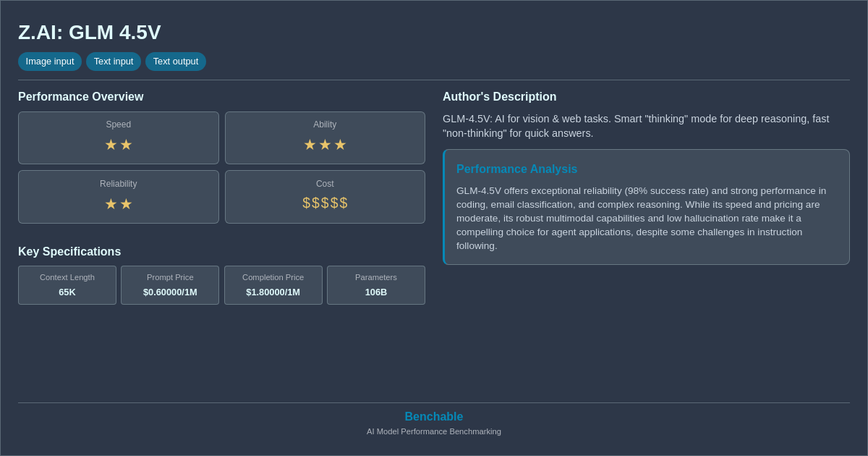Click the second star under Speed

click(x=127, y=145)
